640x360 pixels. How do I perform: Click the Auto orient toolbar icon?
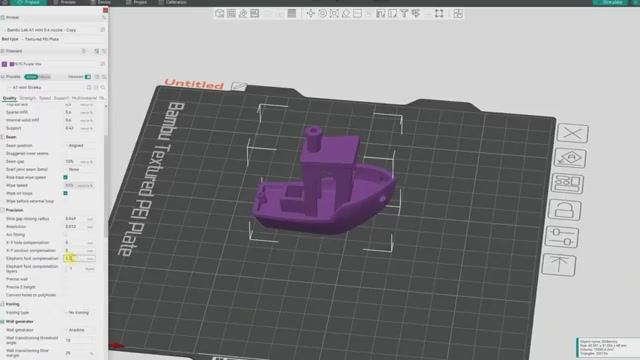(x=243, y=13)
